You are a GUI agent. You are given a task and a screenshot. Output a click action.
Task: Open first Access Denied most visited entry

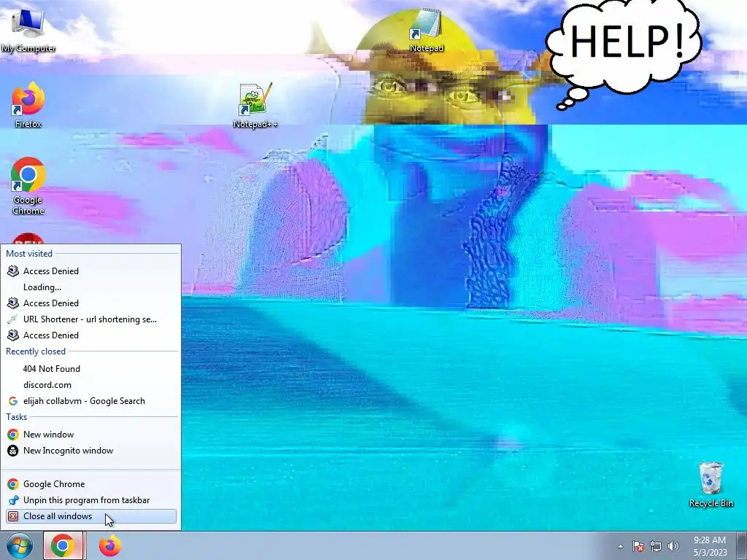[x=90, y=271]
